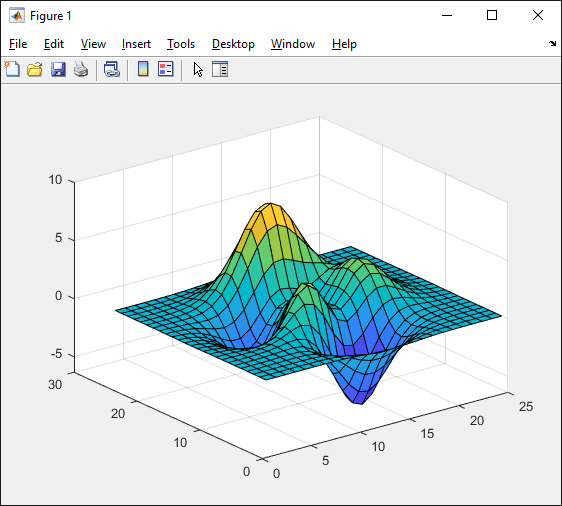Dock the figure using the corner arrow
The width and height of the screenshot is (562, 506).
(552, 43)
